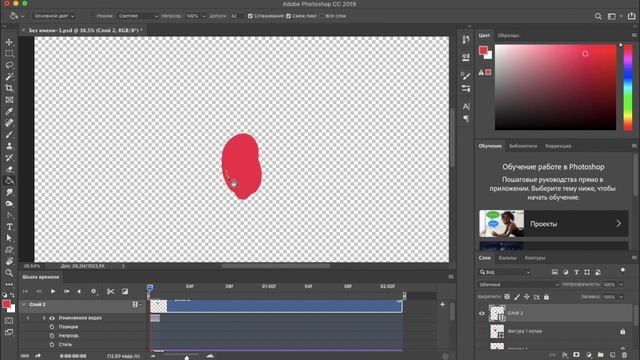Toggle the Смеж.пикс contiguous checkbox
The width and height of the screenshot is (640, 360).
(x=289, y=16)
